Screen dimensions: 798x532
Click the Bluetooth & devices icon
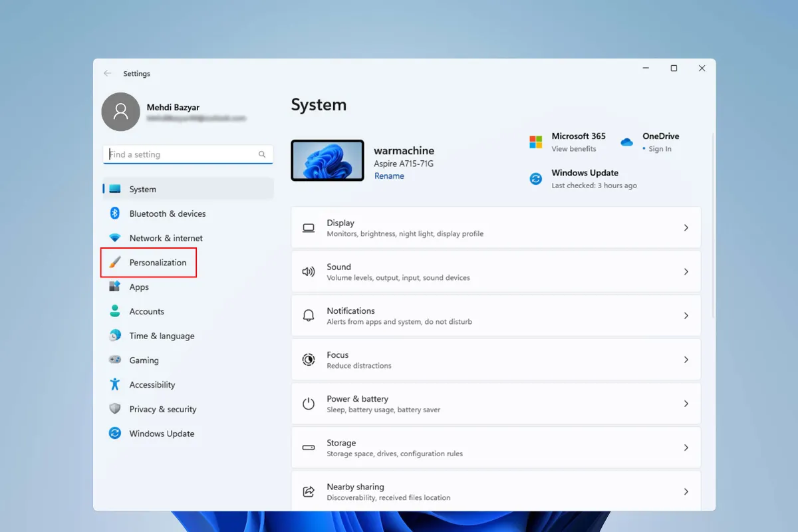[114, 213]
